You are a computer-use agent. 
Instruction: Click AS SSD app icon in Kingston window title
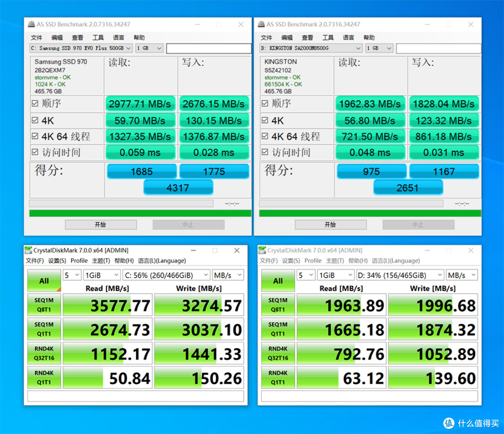(x=261, y=24)
